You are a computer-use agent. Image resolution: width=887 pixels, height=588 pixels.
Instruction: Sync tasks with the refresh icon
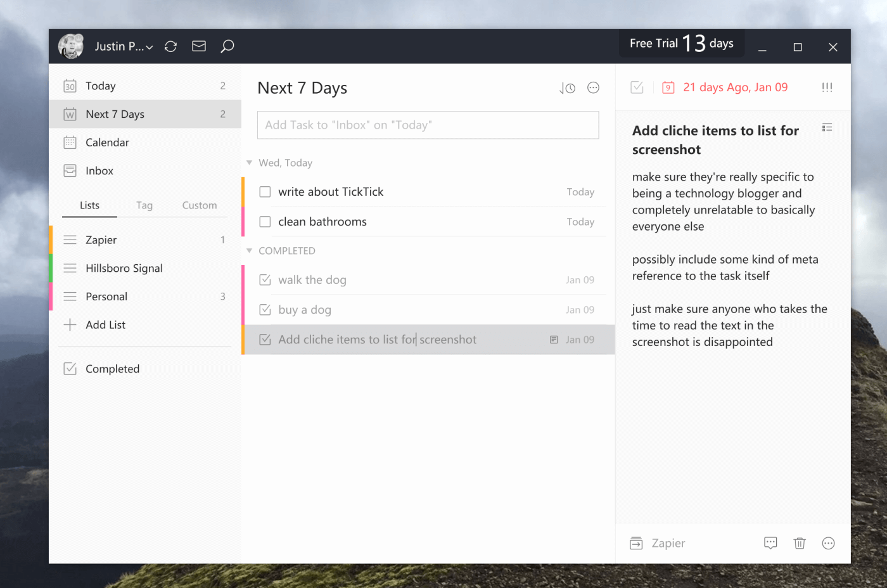pos(170,46)
